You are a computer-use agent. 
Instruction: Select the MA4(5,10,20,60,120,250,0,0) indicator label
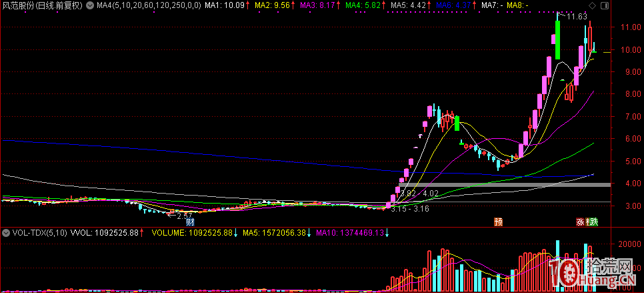pos(149,6)
